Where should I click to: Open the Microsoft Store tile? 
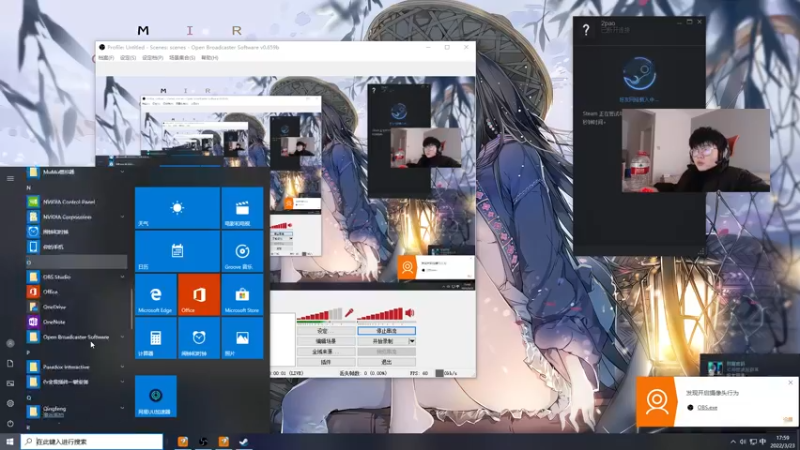(x=242, y=294)
